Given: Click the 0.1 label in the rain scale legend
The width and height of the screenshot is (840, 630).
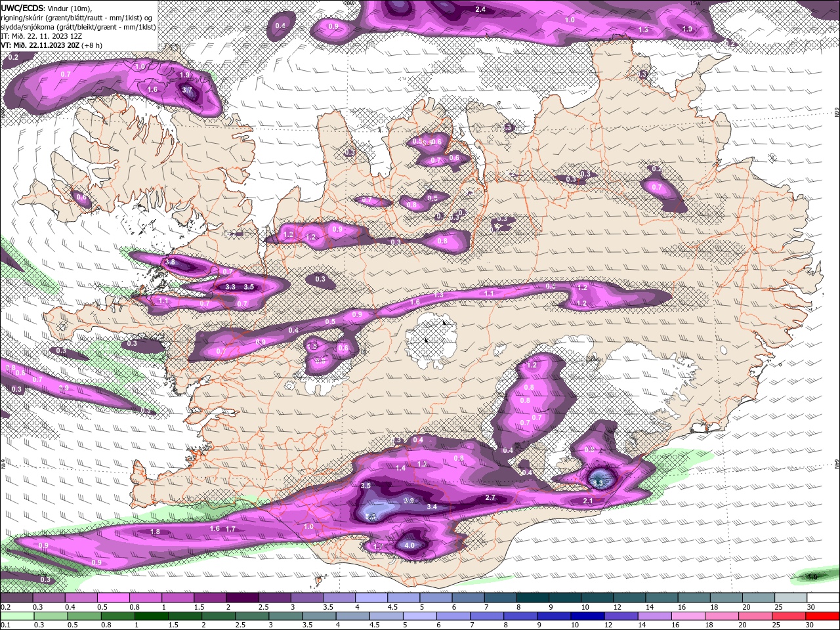Looking at the screenshot, I should click(5, 625).
